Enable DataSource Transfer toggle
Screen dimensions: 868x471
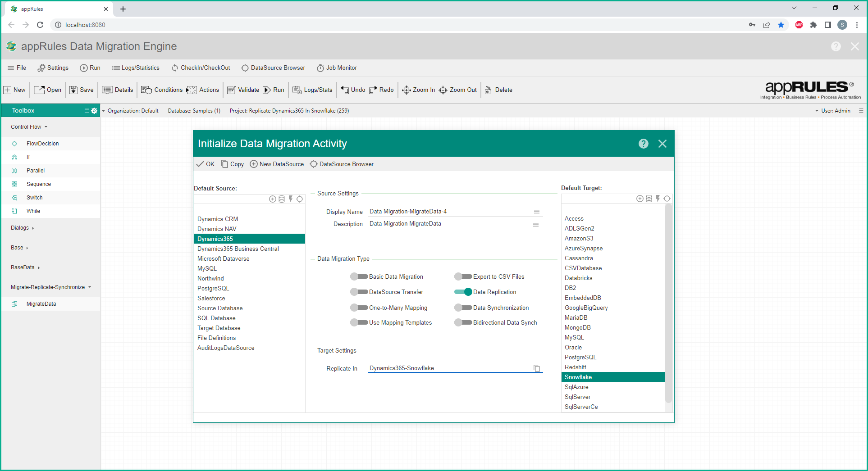pos(359,292)
